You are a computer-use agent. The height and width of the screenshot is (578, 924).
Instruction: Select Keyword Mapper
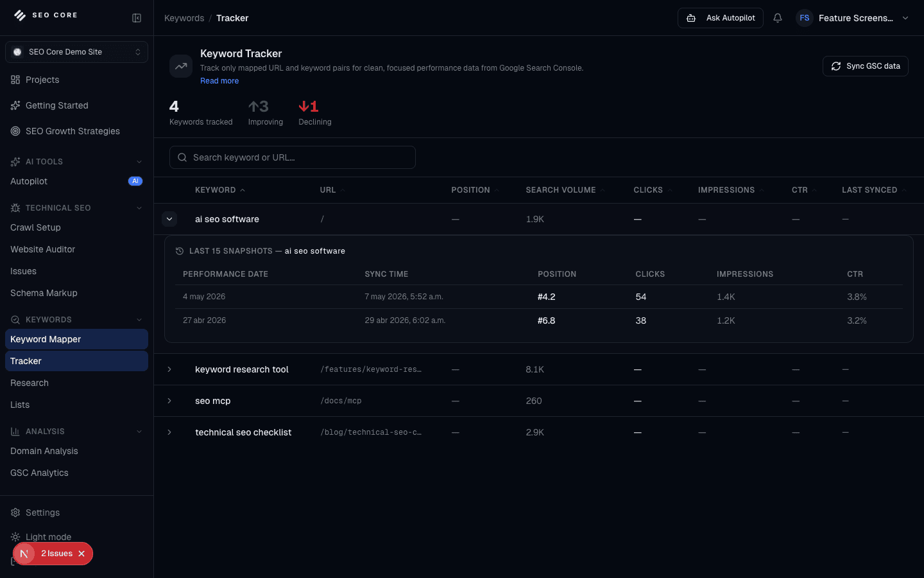tap(76, 339)
